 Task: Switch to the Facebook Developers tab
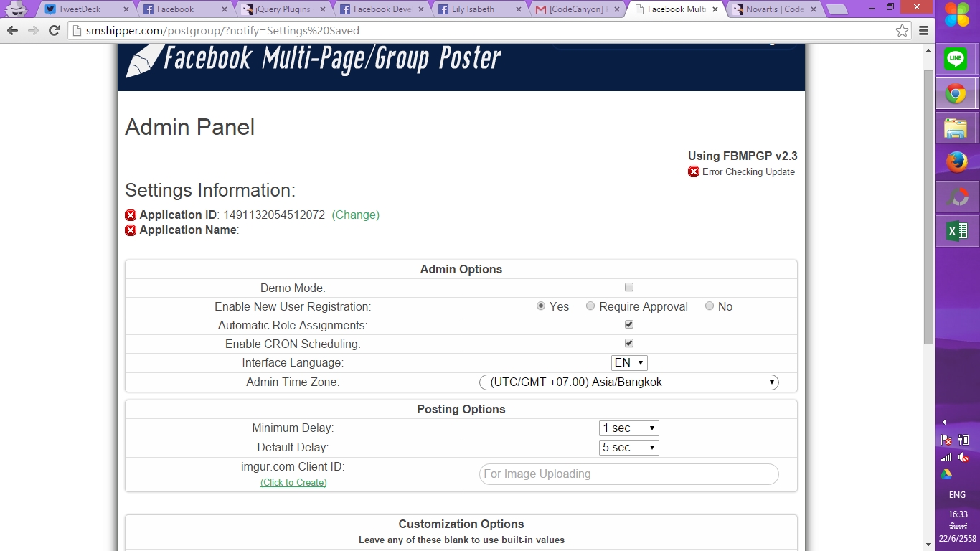tap(382, 9)
